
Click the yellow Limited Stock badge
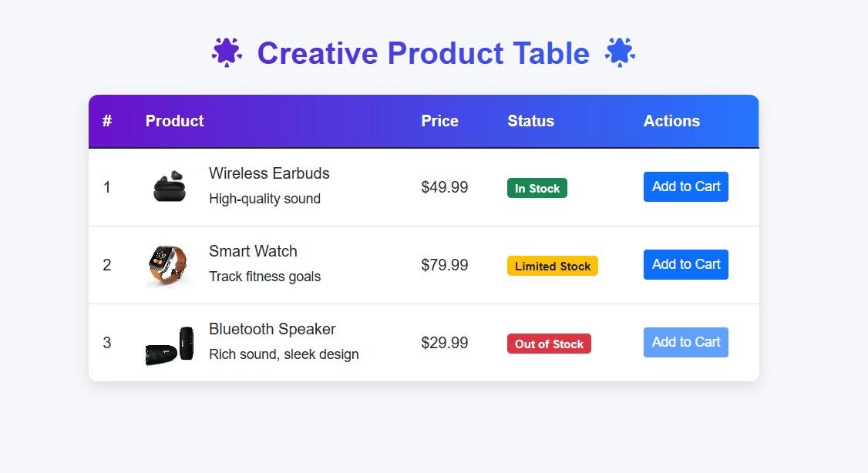(x=552, y=265)
